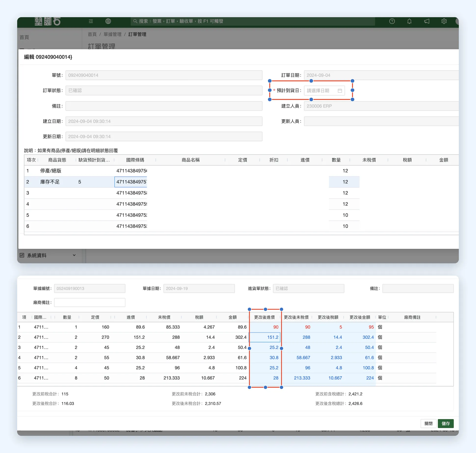Screen dimensions: 476x453
Task: Select 停產/絕版 cell in row 1
Action: click(x=51, y=171)
